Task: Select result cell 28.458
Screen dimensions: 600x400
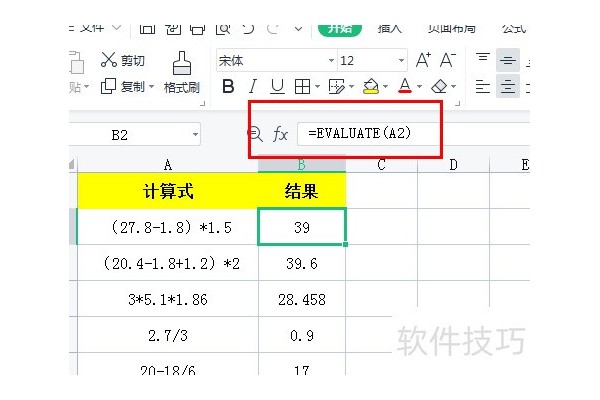Action: (x=302, y=299)
